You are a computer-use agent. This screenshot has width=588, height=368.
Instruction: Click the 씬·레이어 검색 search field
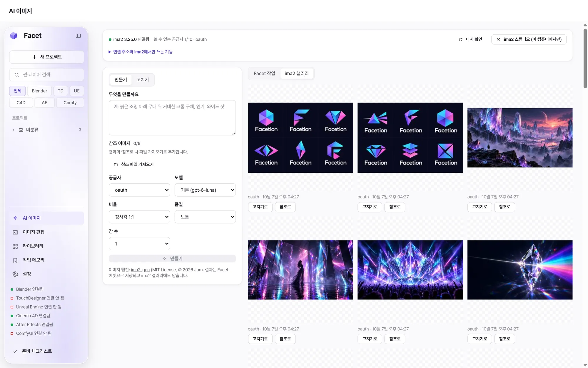pos(46,75)
